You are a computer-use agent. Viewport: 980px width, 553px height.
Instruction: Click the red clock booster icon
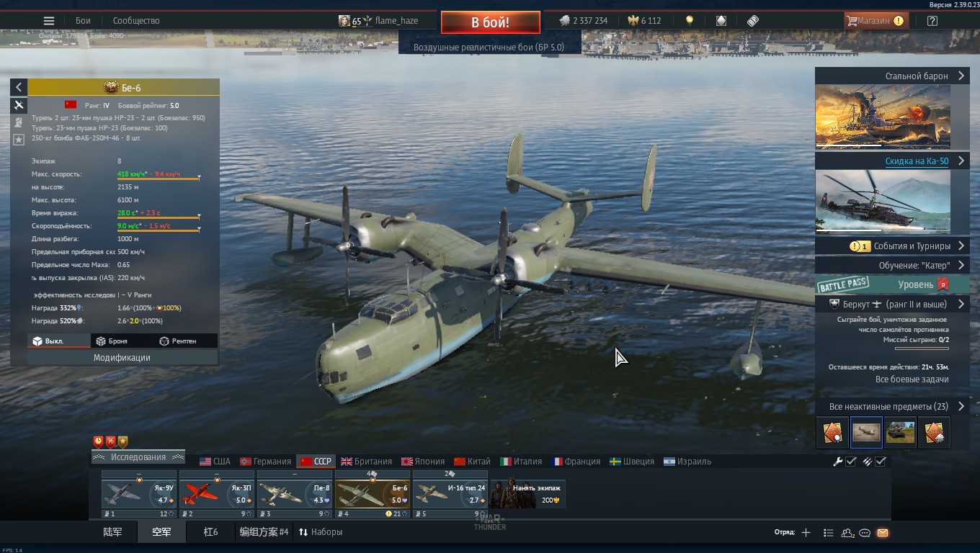tap(99, 441)
